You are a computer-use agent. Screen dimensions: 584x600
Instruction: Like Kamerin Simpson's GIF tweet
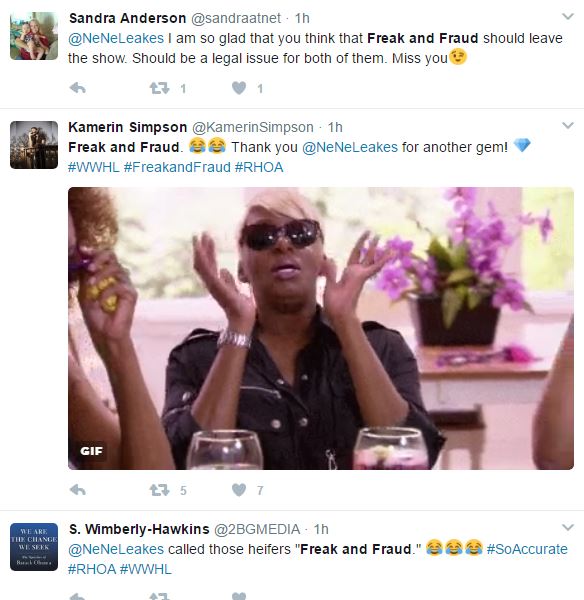239,490
